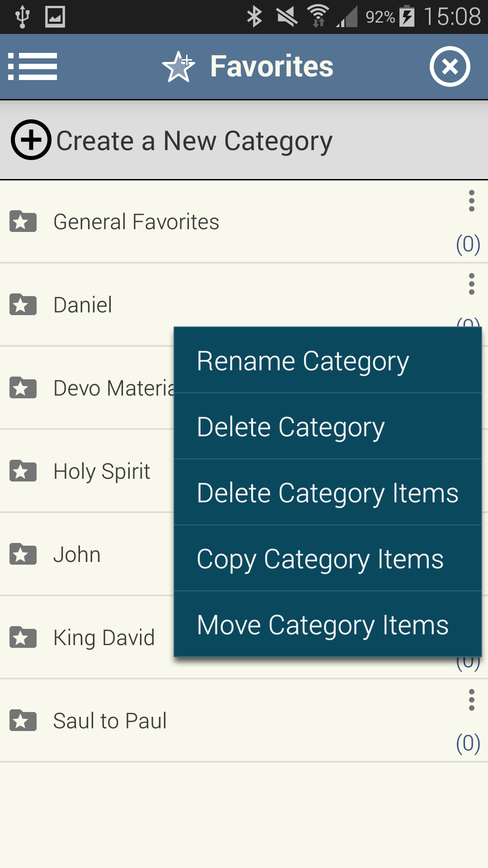Click the Holy Spirit folder star icon

coord(23,471)
